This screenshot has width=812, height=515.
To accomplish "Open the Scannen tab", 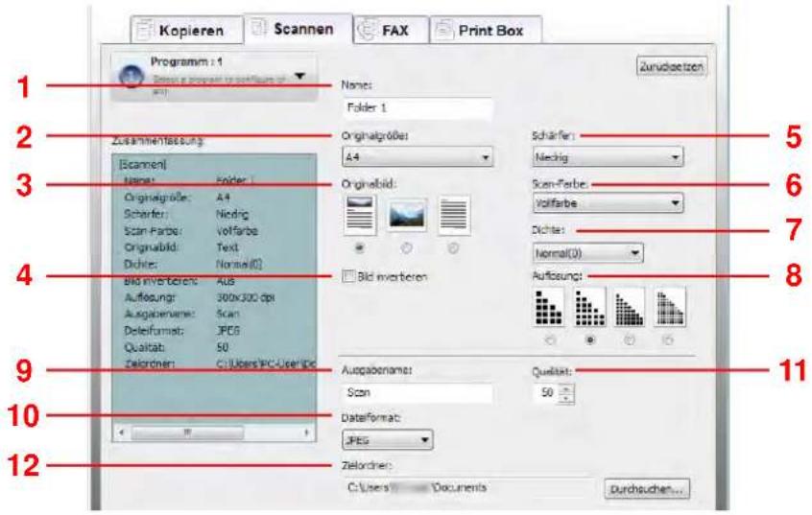I will 299,29.
